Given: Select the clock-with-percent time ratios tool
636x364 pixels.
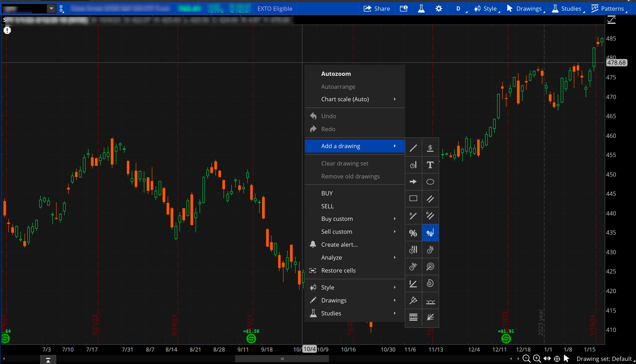Looking at the screenshot, I should coord(430,250).
